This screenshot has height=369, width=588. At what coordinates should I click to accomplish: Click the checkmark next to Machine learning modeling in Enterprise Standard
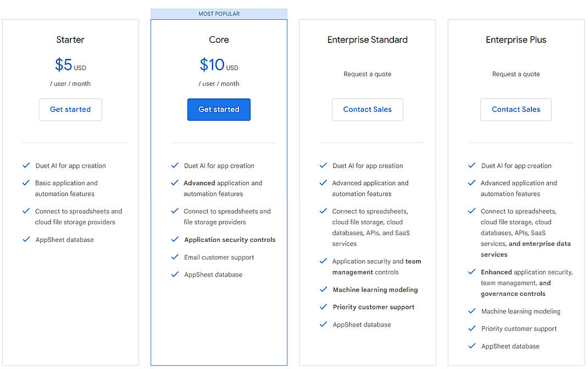(x=323, y=290)
